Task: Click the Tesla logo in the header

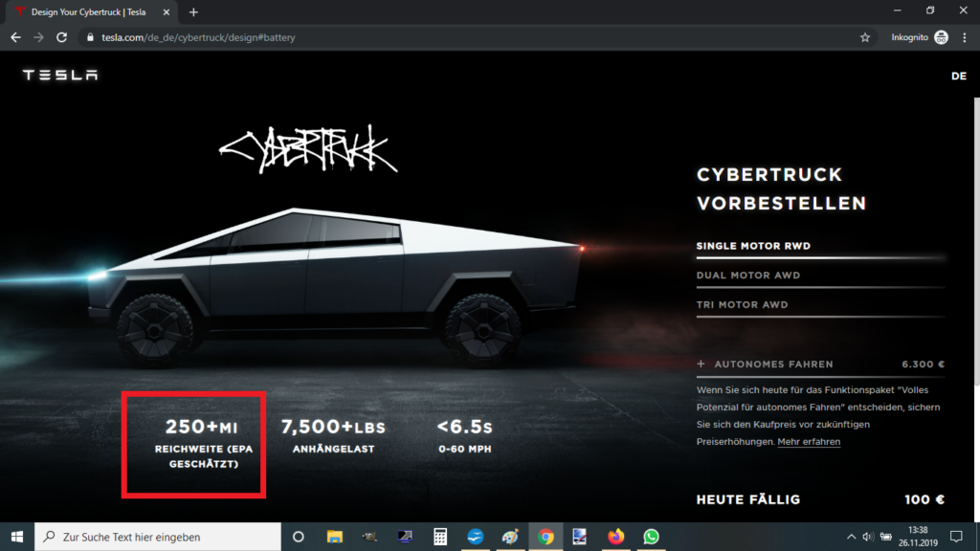Action: (60, 75)
